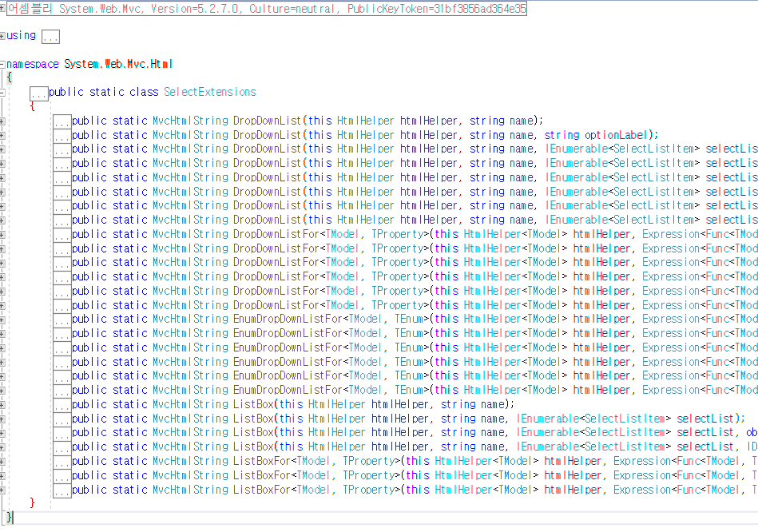The width and height of the screenshot is (758, 532).
Task: Expand outline for DropDownList with only string name
Action: [2, 121]
